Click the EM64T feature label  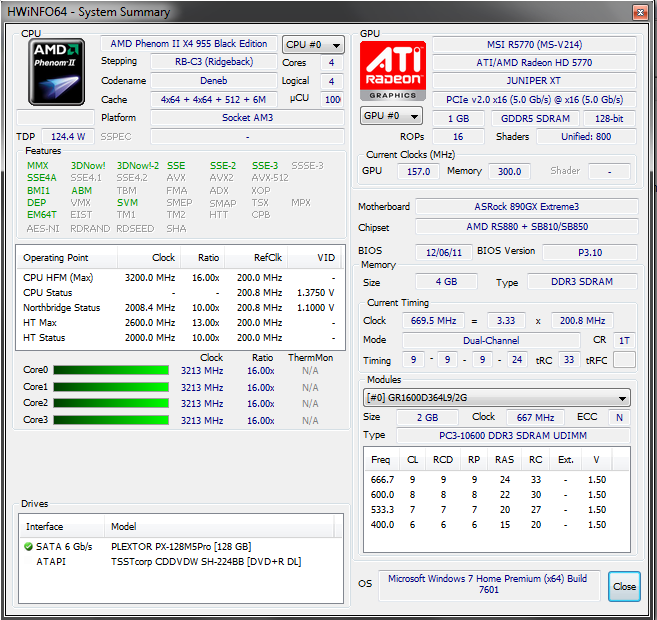41,214
